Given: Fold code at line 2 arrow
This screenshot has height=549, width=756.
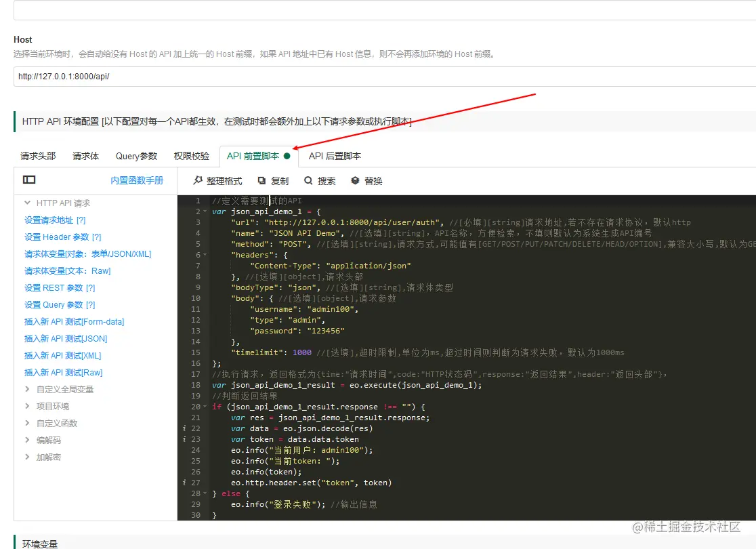Looking at the screenshot, I should click(x=205, y=211).
